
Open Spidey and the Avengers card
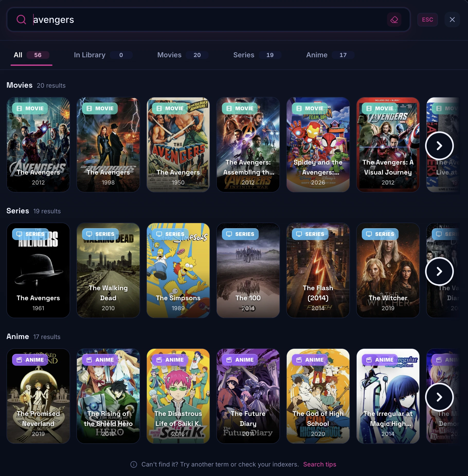(x=318, y=145)
